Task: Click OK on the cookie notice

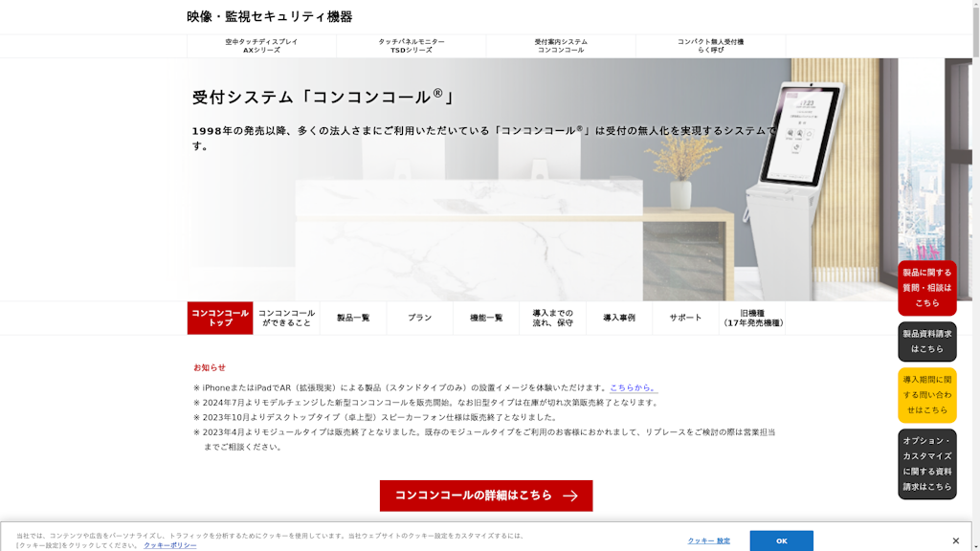Action: tap(781, 540)
